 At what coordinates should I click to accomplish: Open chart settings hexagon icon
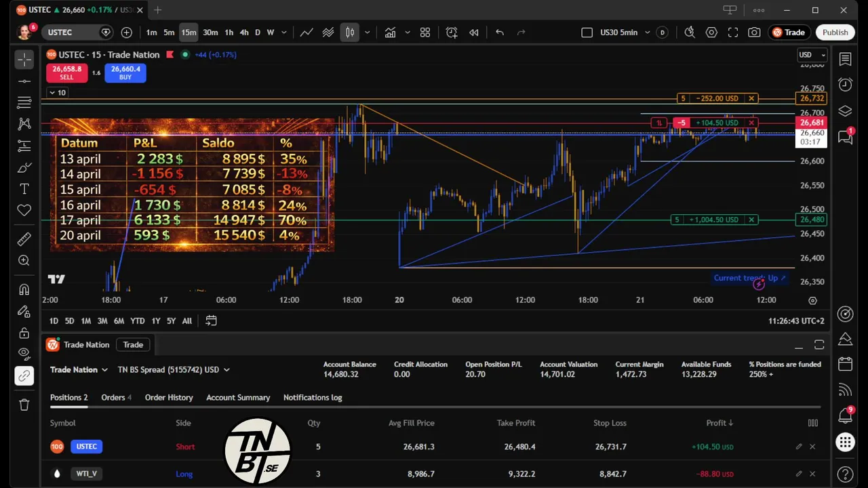click(x=711, y=33)
